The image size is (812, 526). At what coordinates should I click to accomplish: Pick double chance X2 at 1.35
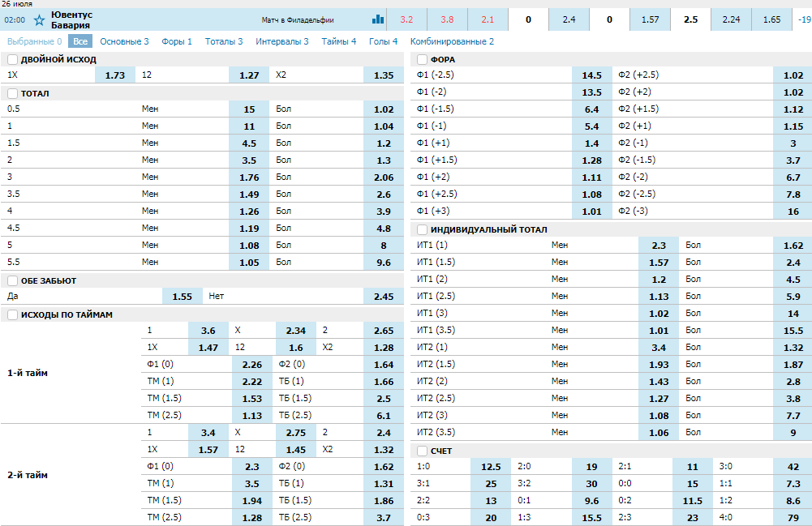click(384, 75)
